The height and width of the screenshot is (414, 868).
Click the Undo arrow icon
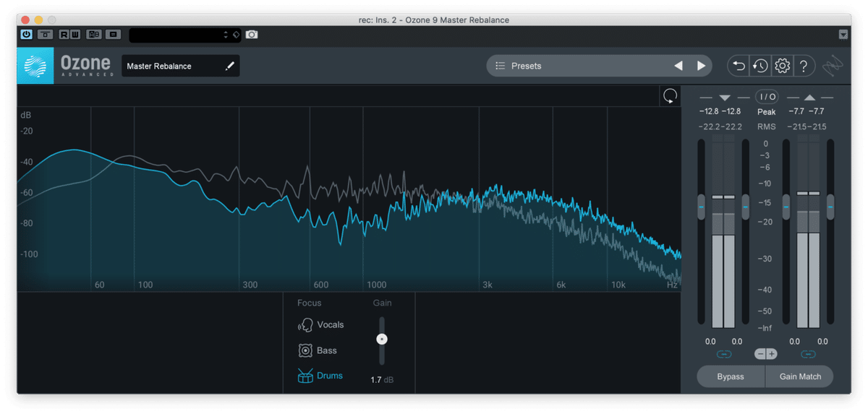pyautogui.click(x=739, y=66)
